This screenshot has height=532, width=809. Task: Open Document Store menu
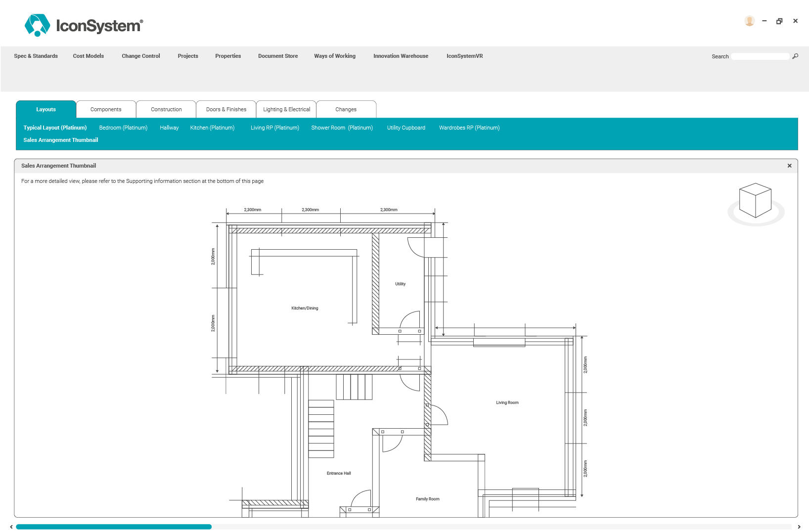(278, 56)
